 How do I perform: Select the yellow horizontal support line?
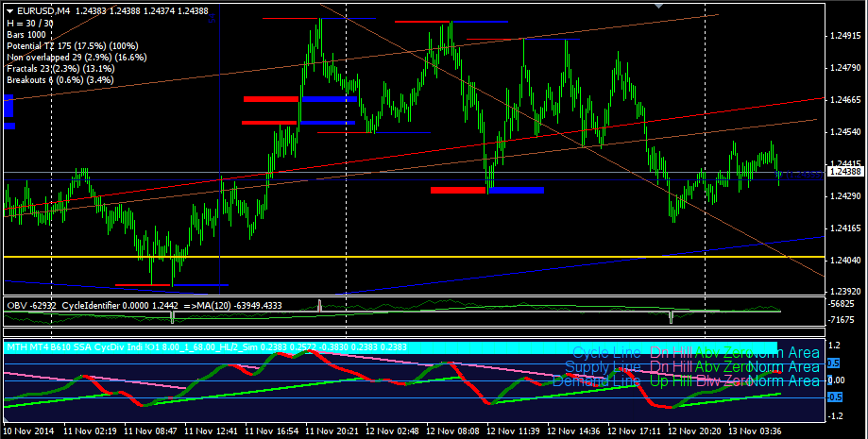[414, 257]
